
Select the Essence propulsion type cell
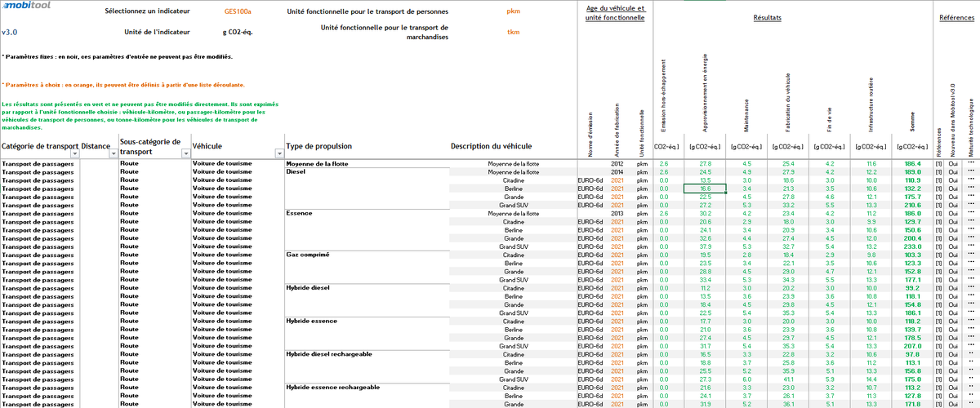click(x=299, y=212)
